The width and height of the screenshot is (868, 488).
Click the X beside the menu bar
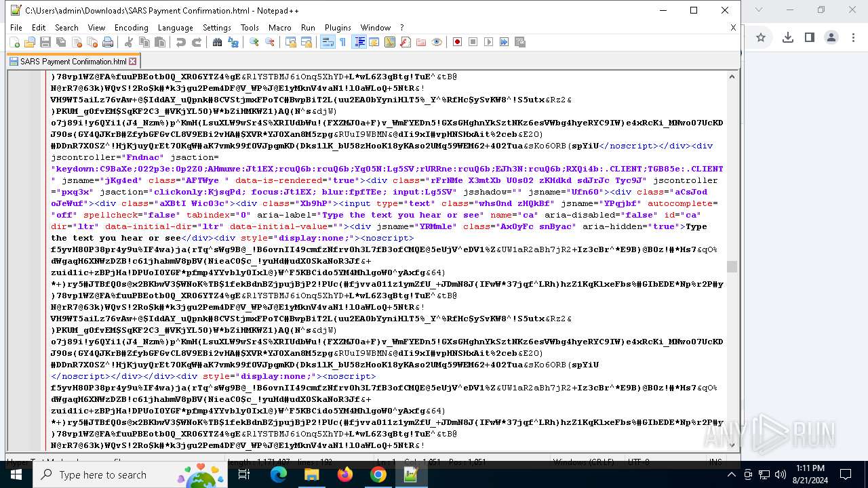[x=733, y=28]
